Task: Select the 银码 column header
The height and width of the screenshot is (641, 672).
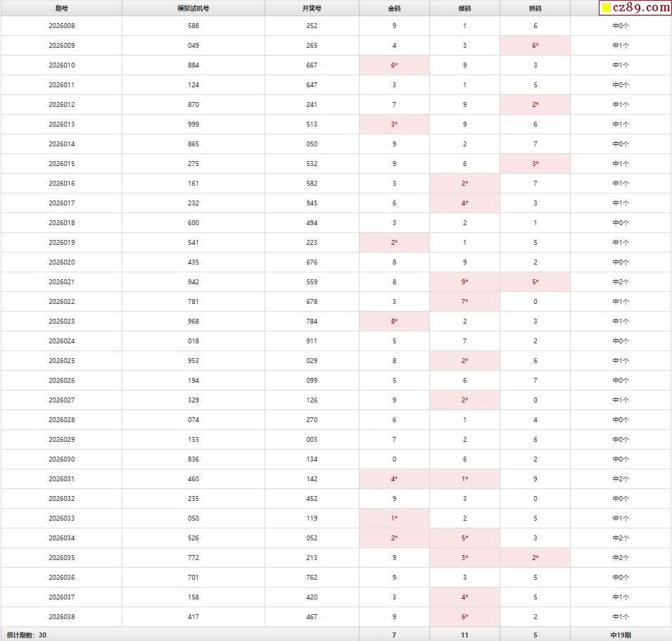Action: pyautogui.click(x=464, y=8)
